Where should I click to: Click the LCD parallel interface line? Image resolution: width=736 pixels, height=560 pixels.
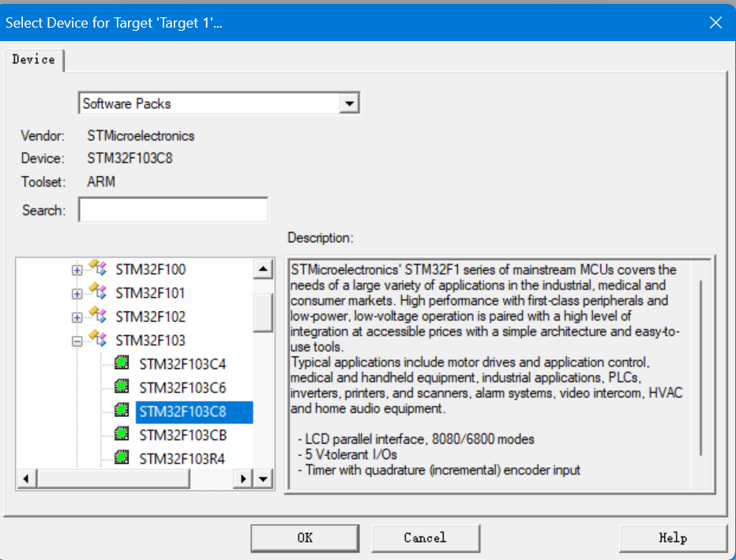point(416,439)
